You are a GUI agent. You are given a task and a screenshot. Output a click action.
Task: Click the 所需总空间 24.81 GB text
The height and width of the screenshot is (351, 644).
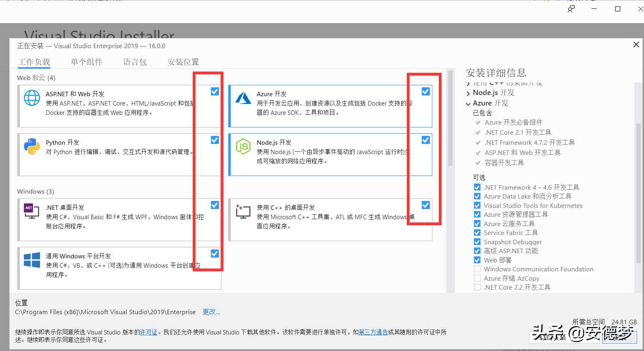(x=605, y=322)
